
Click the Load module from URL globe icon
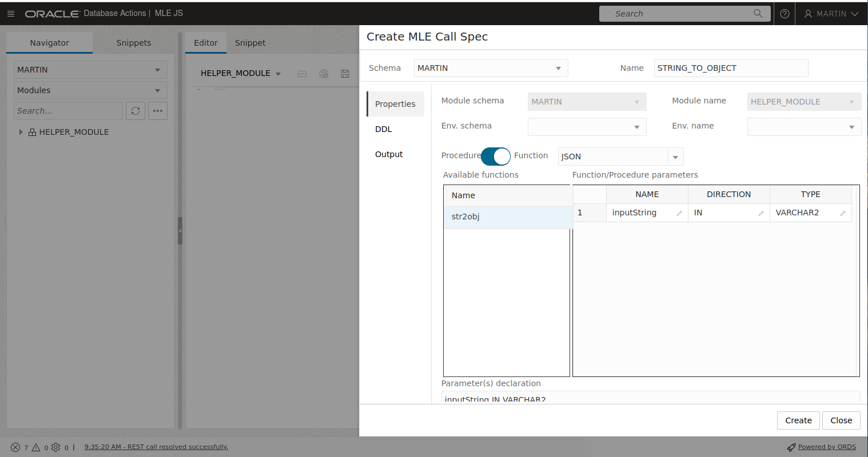[x=323, y=73]
